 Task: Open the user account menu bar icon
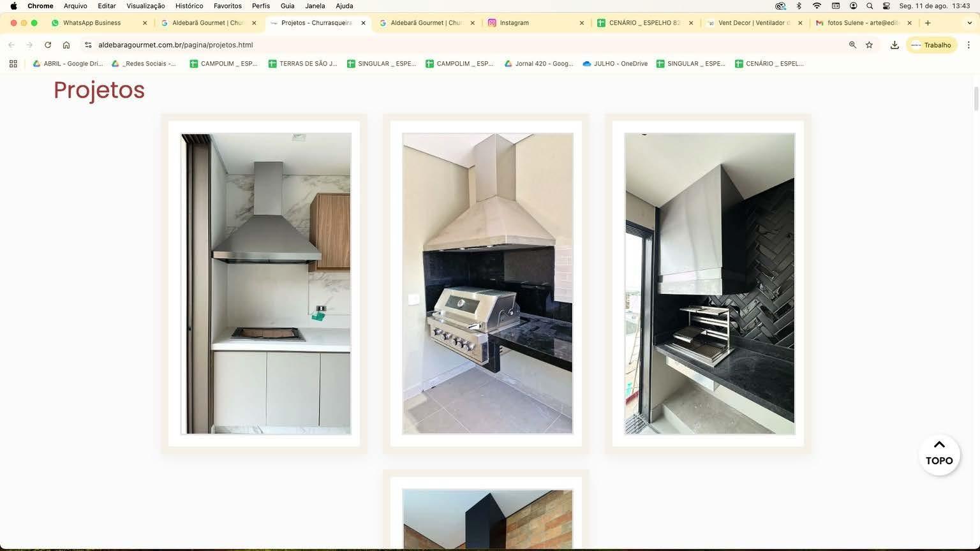click(x=853, y=6)
